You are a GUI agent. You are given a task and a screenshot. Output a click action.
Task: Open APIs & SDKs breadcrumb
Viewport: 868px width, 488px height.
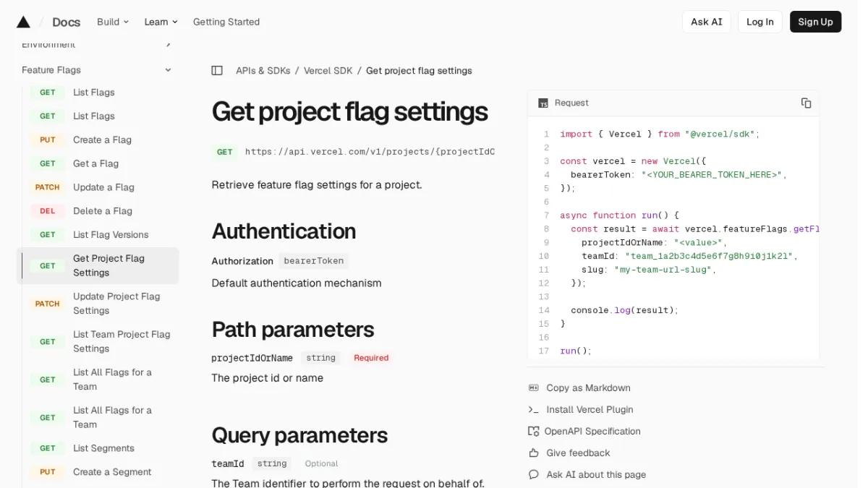(263, 71)
